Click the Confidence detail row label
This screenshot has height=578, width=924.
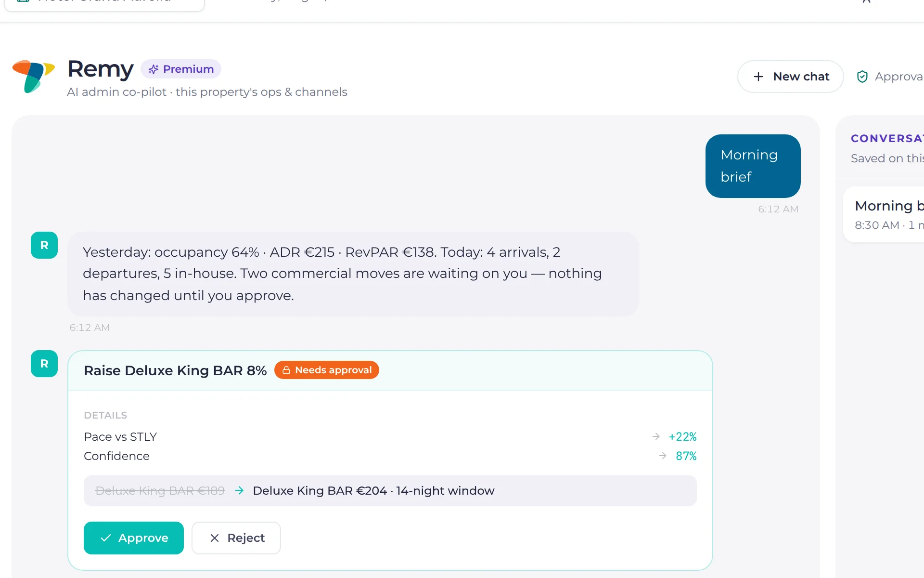click(x=116, y=456)
